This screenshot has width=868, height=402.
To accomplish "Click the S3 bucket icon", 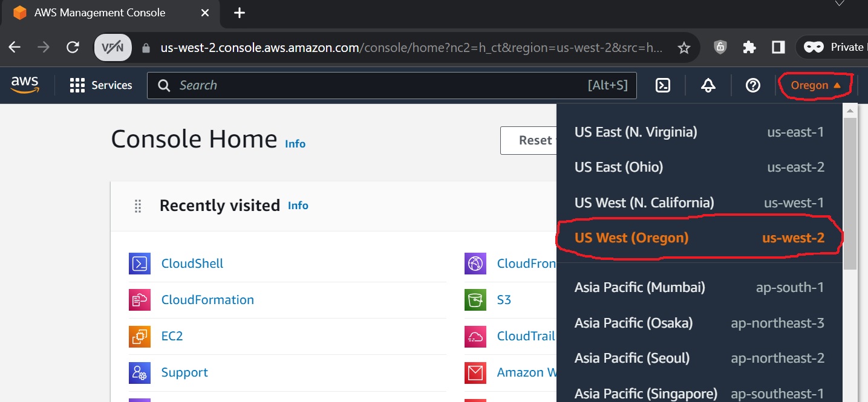I will 475,300.
